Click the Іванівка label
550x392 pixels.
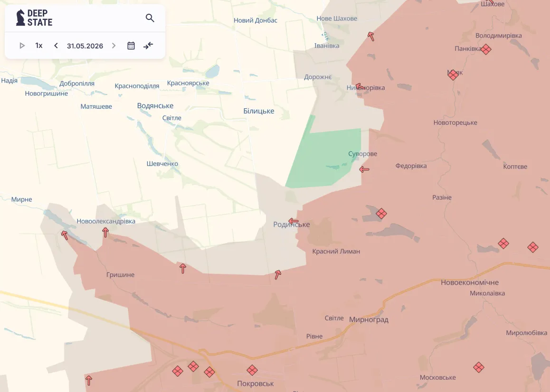tap(327, 46)
